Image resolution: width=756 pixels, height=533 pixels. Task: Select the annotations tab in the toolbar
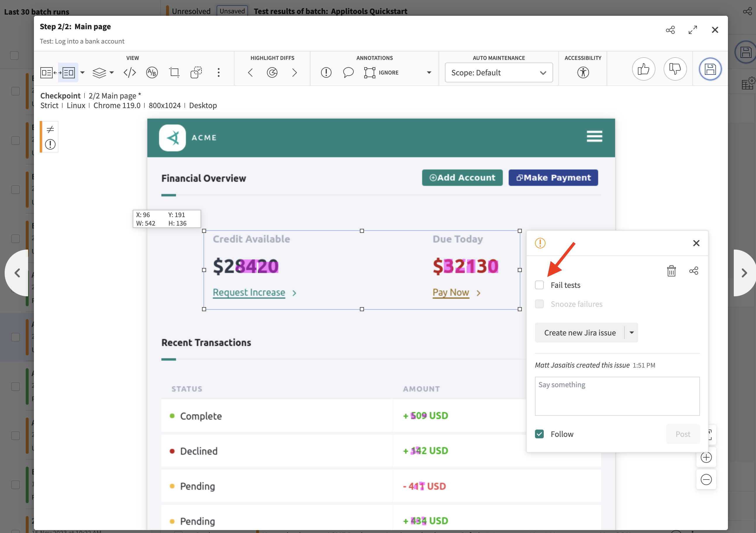[x=374, y=58]
